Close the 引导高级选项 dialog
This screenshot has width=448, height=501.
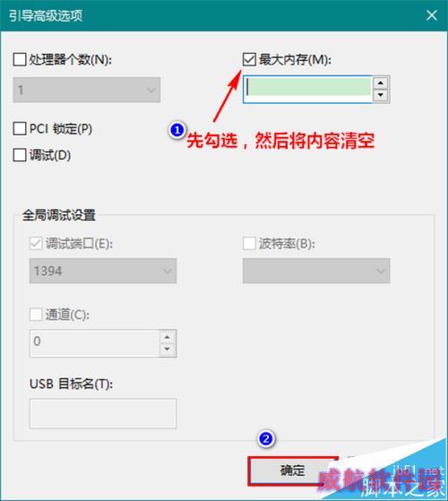point(431,15)
